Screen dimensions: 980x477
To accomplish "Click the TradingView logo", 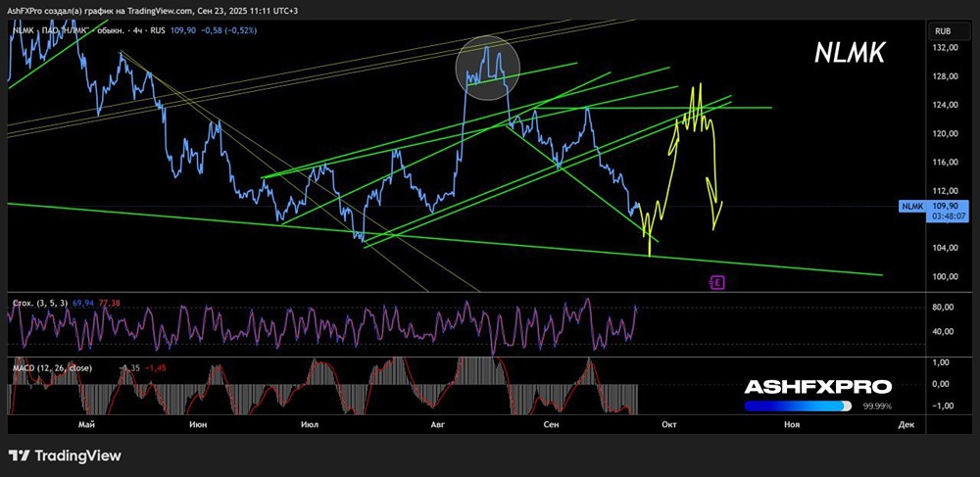I will pos(65,455).
